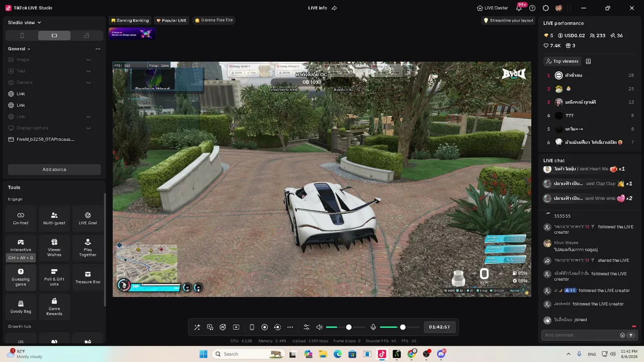Start recording with the record icon
Screen dimensions: 644x362
[265, 327]
